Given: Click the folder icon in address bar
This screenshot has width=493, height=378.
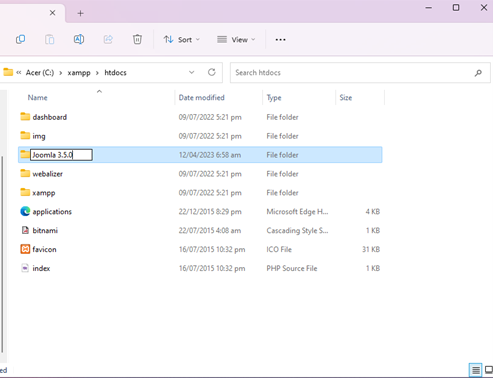Looking at the screenshot, I should [8, 72].
